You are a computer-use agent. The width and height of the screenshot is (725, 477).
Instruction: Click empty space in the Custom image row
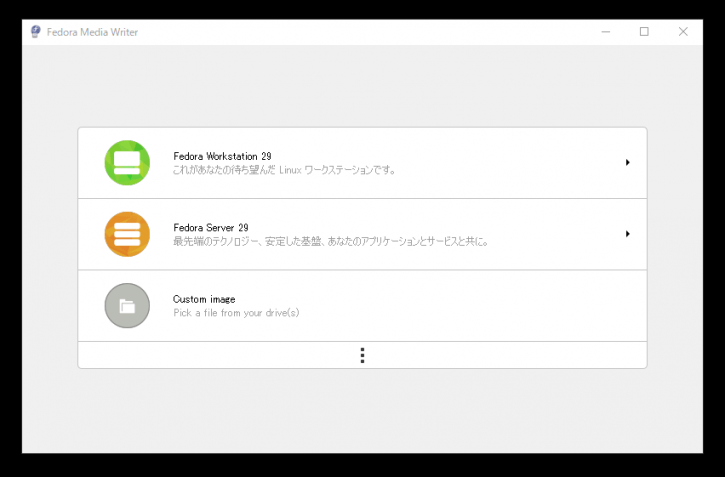[x=462, y=306]
